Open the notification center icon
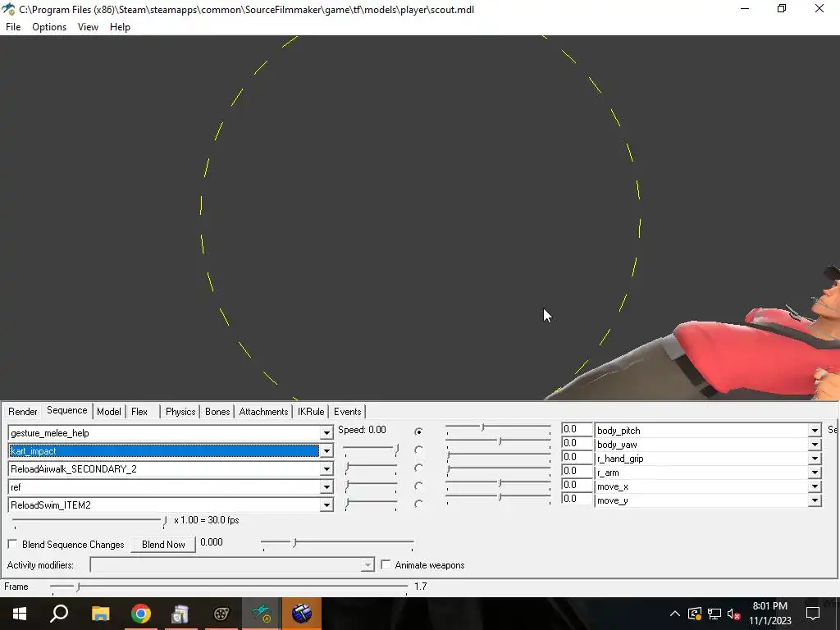840x630 pixels. (813, 614)
